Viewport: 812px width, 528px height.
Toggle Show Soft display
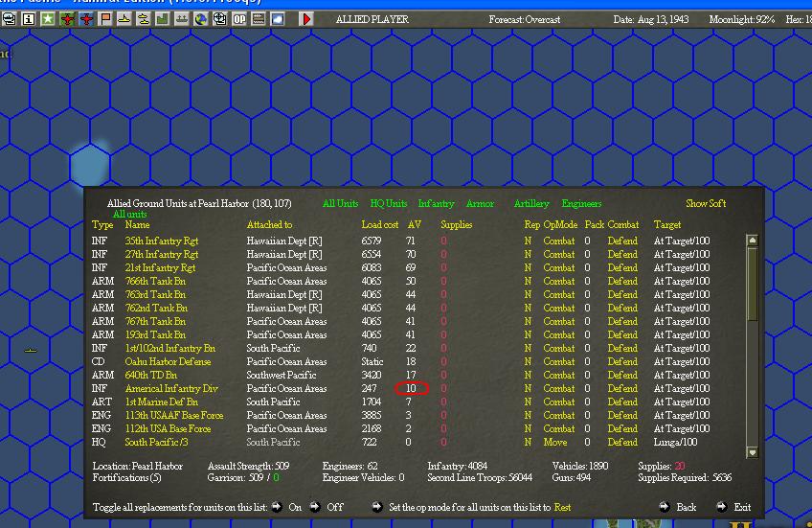706,204
